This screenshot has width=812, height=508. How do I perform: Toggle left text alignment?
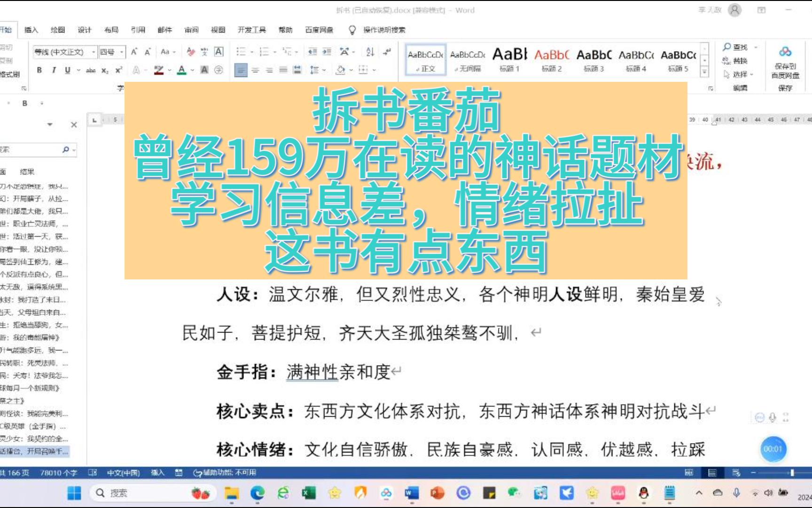coord(241,70)
